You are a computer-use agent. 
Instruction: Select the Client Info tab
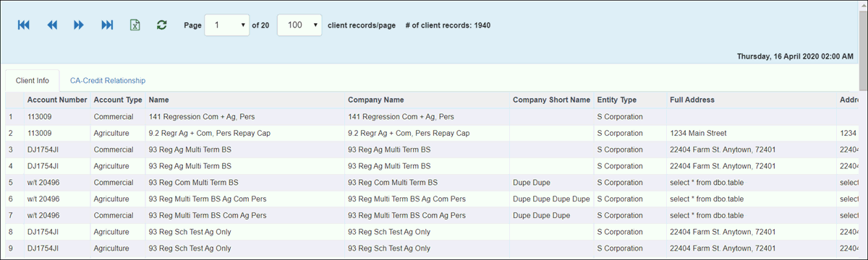click(33, 81)
